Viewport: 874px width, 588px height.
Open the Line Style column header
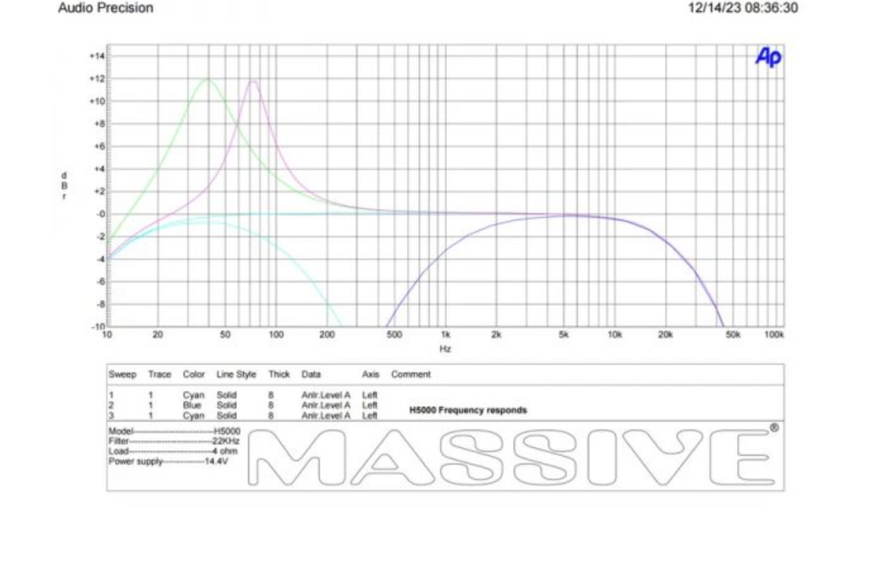click(x=237, y=374)
